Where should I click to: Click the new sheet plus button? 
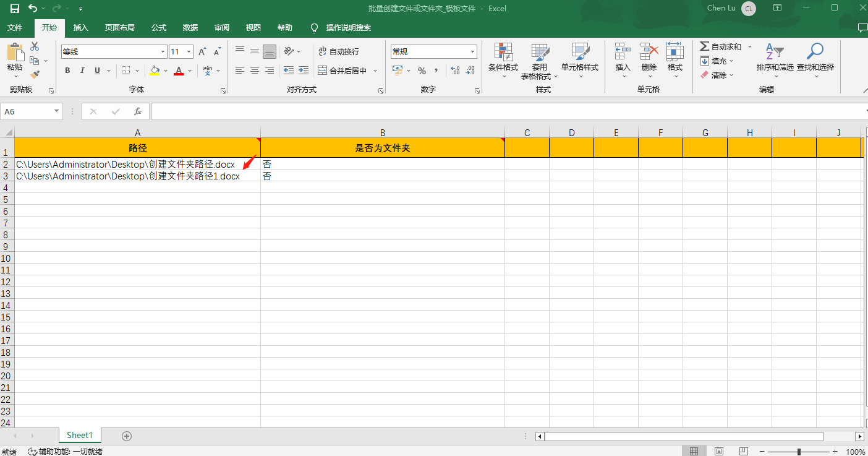(126, 436)
